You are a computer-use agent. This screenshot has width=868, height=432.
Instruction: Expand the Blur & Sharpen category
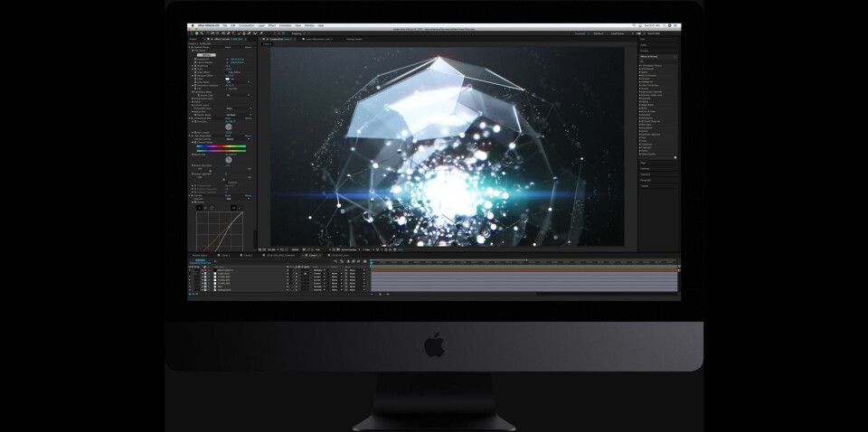[639, 75]
